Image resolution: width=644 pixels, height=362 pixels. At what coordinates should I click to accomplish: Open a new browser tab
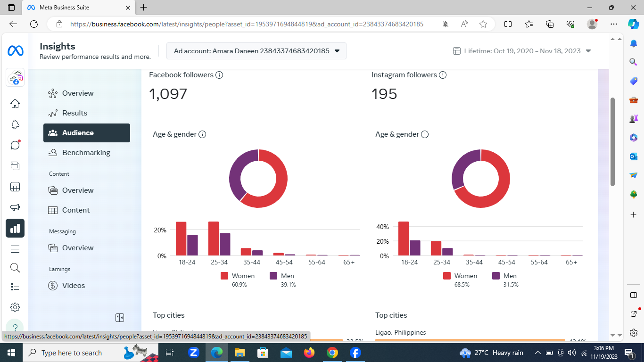[x=144, y=8]
